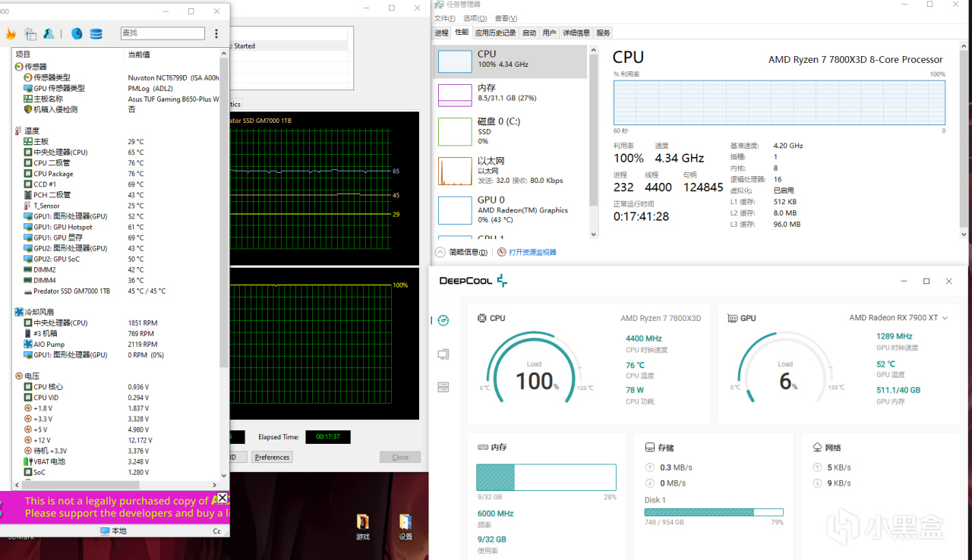Click the blue globe icon in AIDA64 toolbar
This screenshot has height=560, width=972.
pos(77,33)
